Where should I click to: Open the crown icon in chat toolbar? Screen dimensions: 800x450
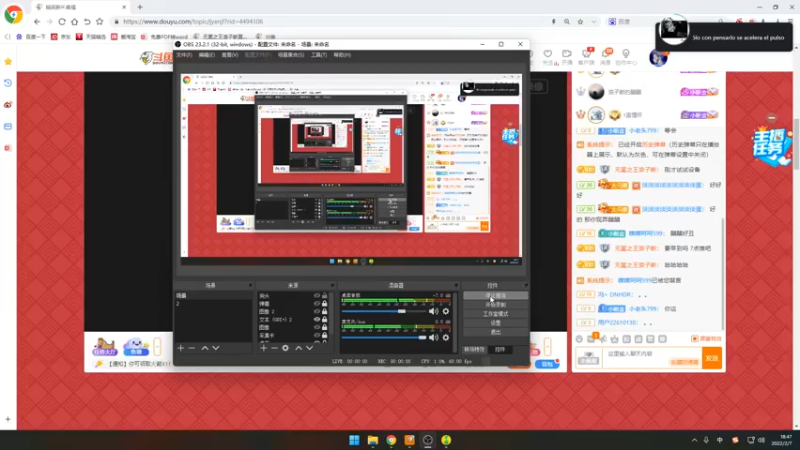tap(615, 339)
